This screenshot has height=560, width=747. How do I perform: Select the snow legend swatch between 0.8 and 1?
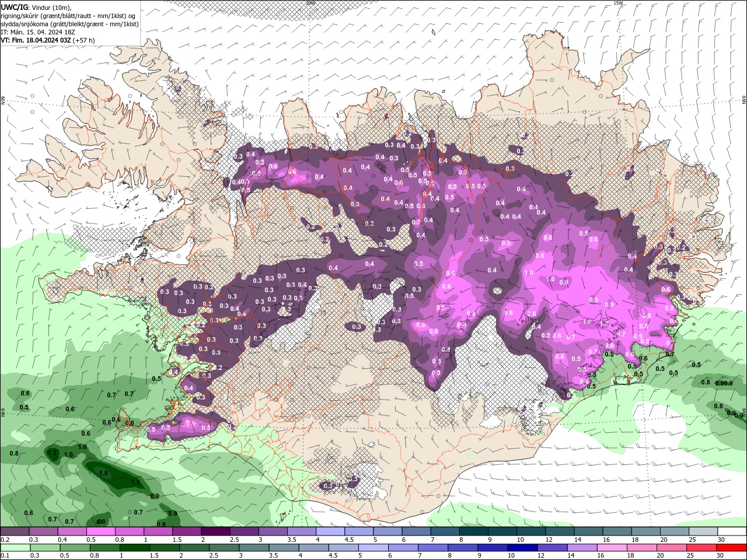tap(129, 531)
